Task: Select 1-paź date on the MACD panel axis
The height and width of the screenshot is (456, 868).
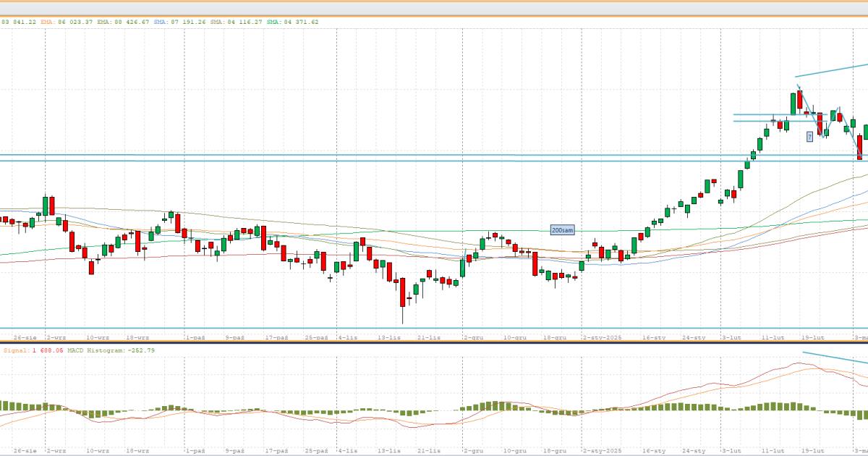Action: point(194,449)
